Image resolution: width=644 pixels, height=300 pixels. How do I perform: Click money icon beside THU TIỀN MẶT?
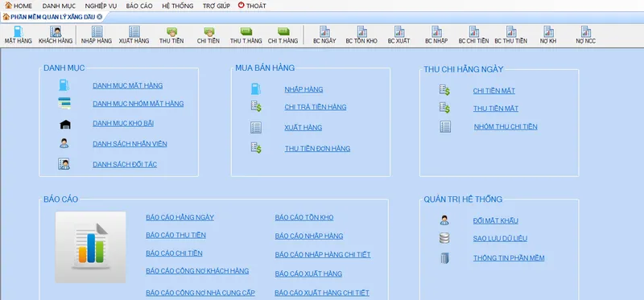click(x=444, y=108)
